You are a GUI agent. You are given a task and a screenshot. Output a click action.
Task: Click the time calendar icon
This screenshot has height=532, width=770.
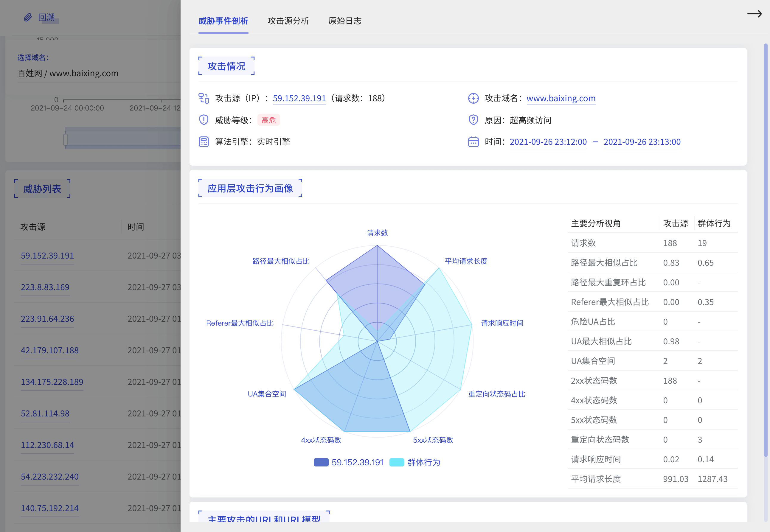click(473, 142)
